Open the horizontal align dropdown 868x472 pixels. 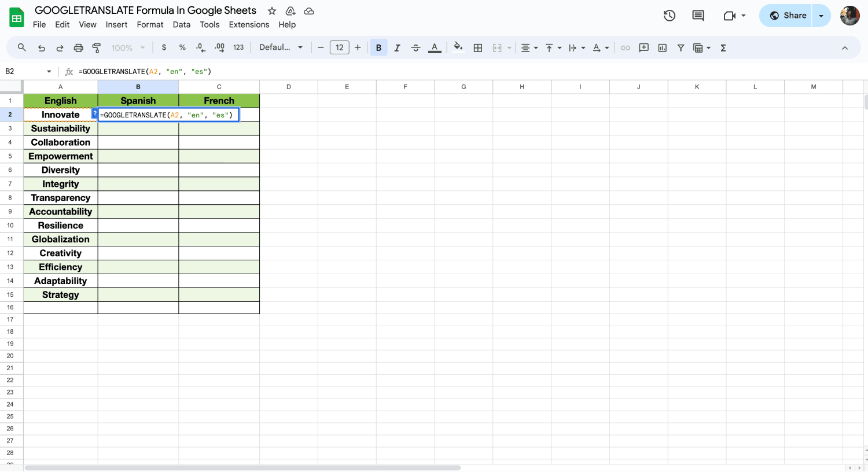529,48
